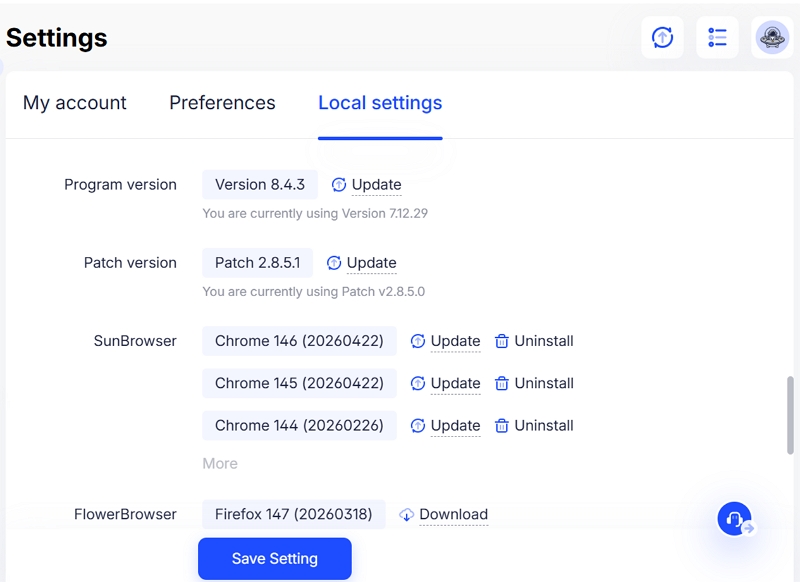Click the update icon for Chrome 145
The image size is (800, 582).
click(418, 383)
